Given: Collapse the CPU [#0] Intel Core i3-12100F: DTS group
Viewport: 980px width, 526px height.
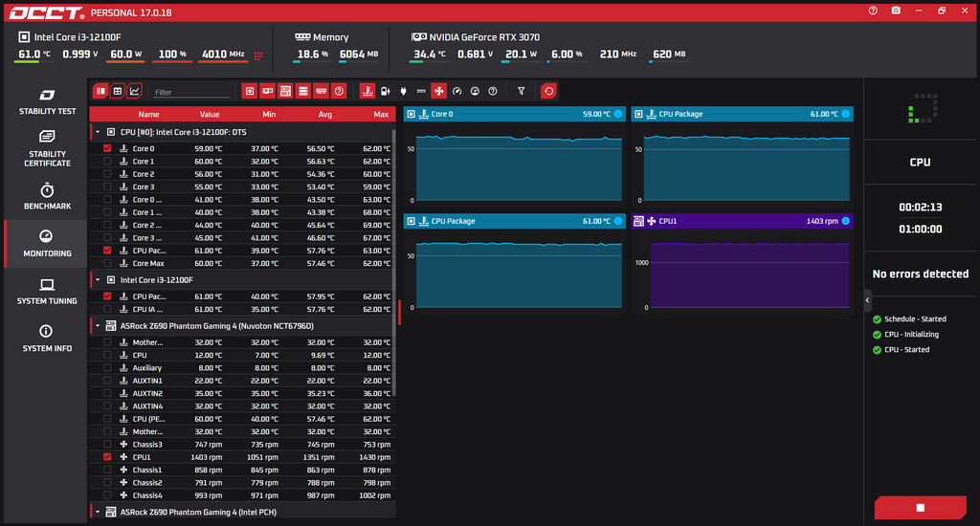Looking at the screenshot, I should coord(98,132).
